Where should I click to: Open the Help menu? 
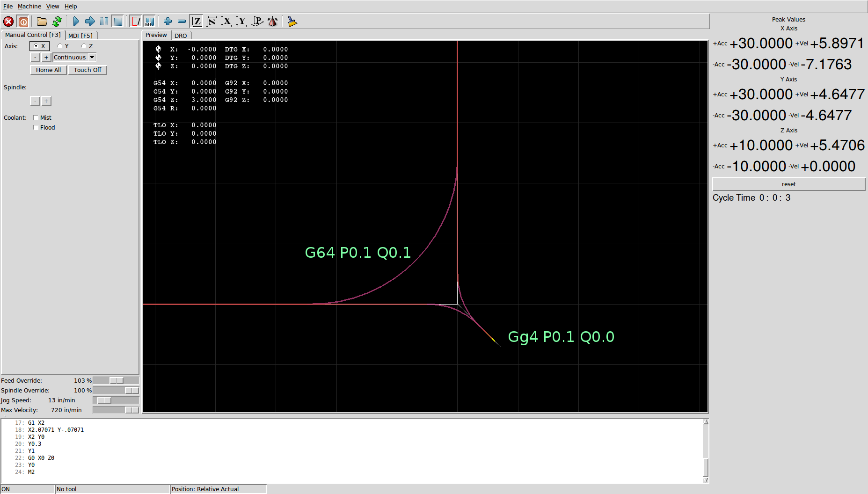[71, 6]
